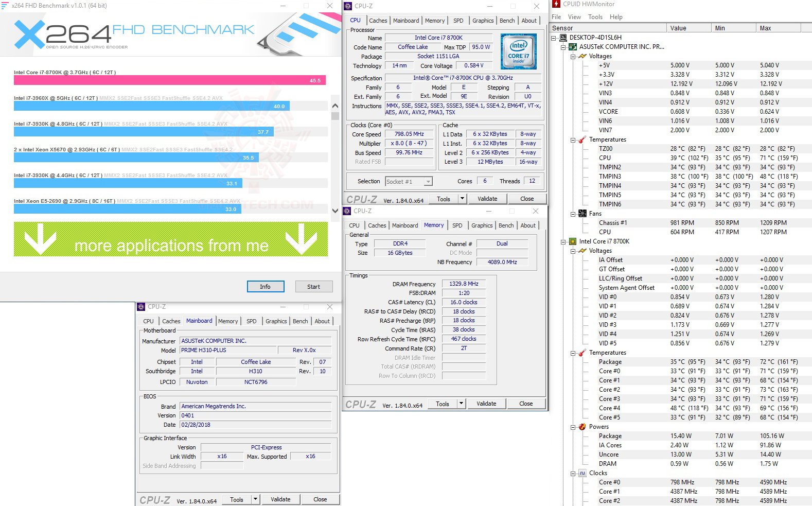Click Validate in the Mainboard CPU-Z window
Viewport: 812px width, 506px height.
pos(280,499)
